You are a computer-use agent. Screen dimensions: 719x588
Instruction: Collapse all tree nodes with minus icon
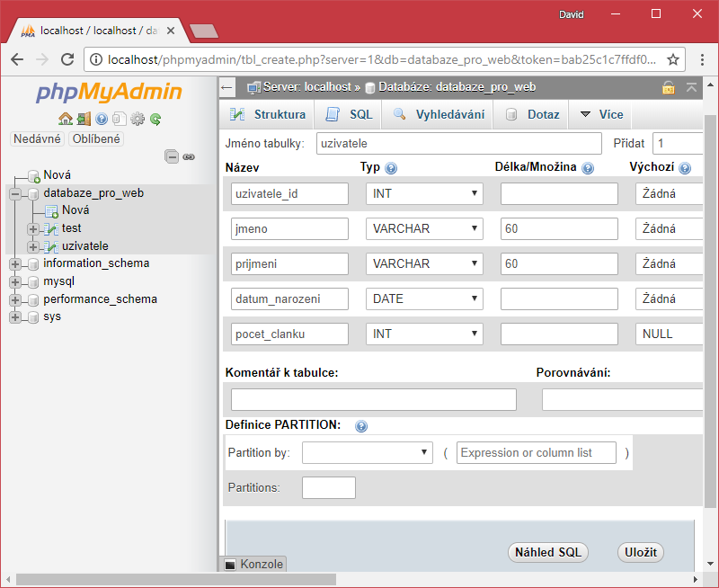point(172,156)
